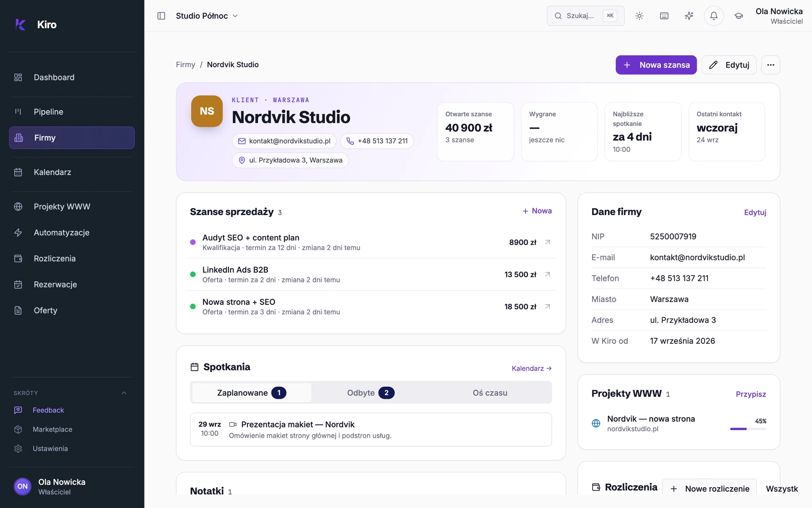The width and height of the screenshot is (812, 508).
Task: Toggle the sidebar panel icon
Action: coord(161,16)
